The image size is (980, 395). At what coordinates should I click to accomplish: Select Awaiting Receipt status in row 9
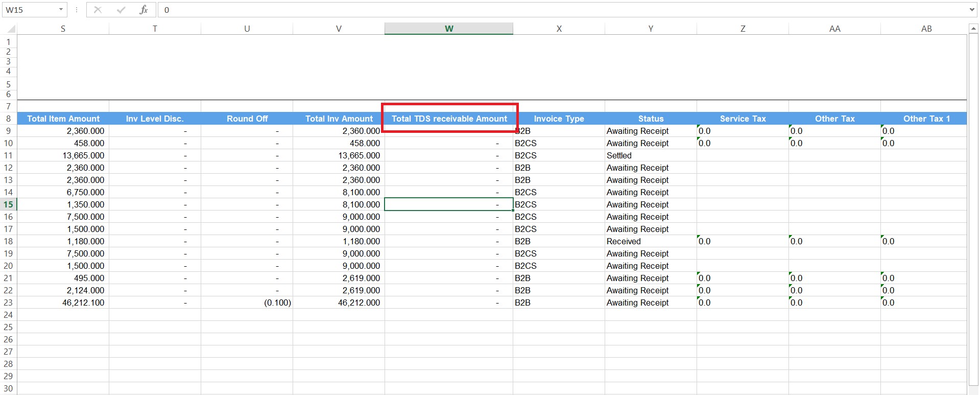651,131
